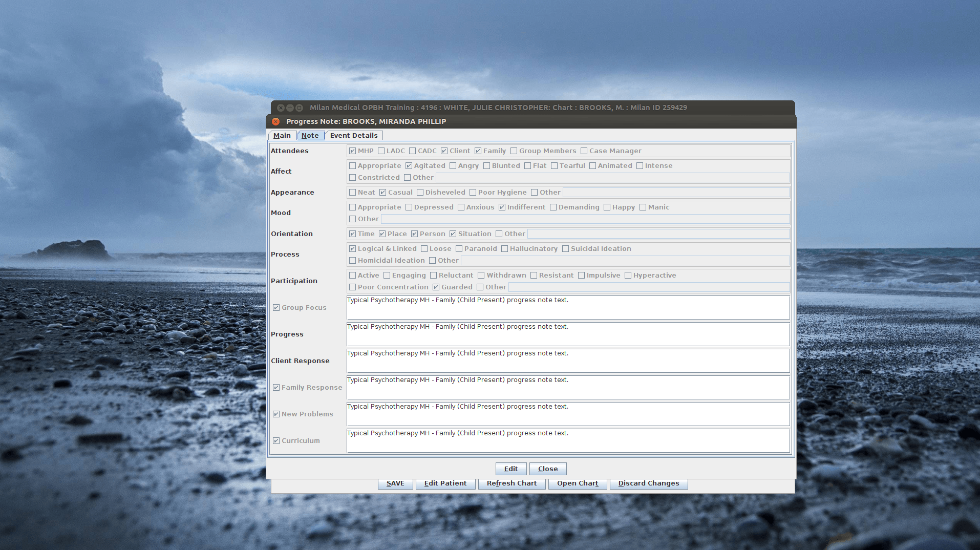Screen dimensions: 980x550
Task: Uncheck the Family attendee checkbox
Action: coord(478,151)
